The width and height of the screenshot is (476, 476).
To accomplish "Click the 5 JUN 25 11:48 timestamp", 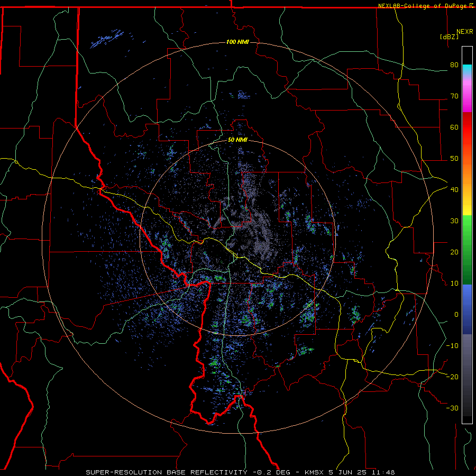I will (361, 472).
